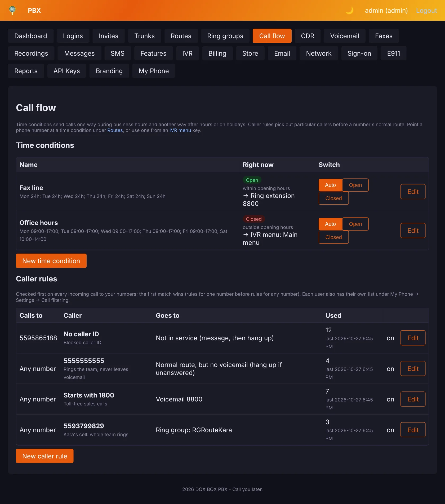This screenshot has width=445, height=504.
Task: Set Fax line switch to Auto
Action: tap(330, 185)
